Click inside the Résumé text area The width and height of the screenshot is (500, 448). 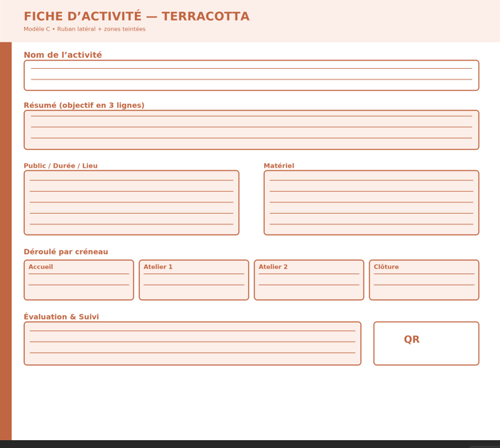coord(251,130)
